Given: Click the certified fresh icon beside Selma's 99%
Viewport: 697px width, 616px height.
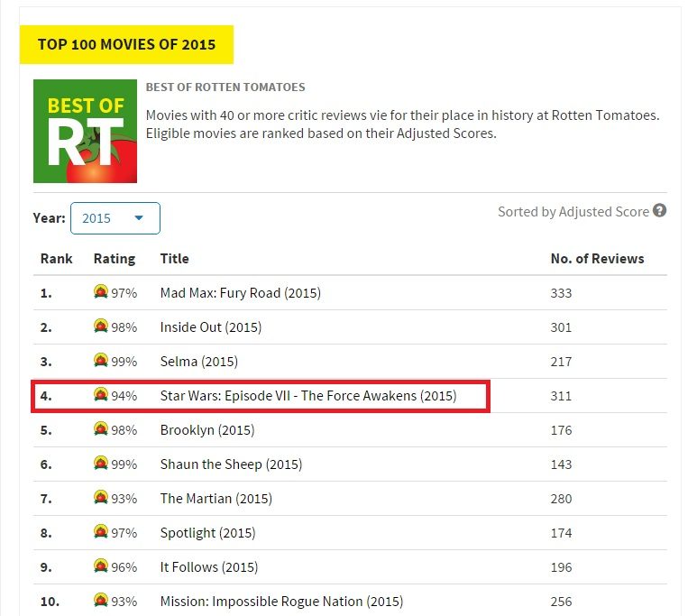Looking at the screenshot, I should tap(101, 361).
